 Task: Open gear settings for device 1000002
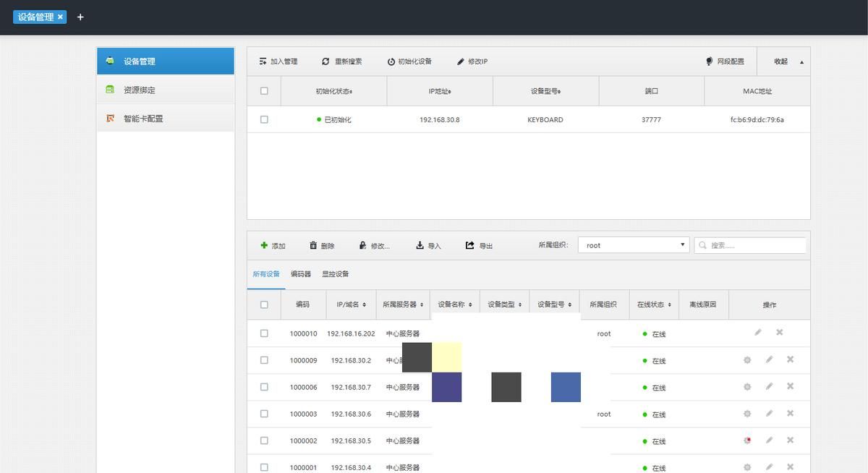(747, 440)
